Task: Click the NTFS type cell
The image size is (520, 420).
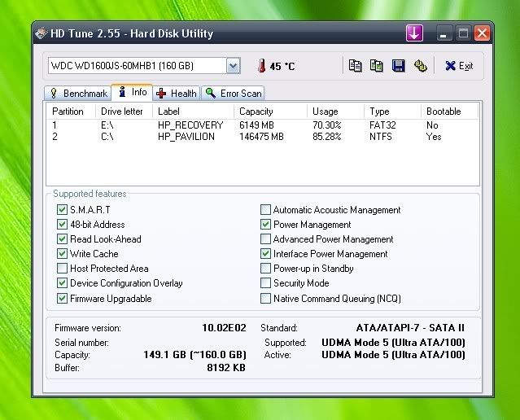Action: [x=380, y=137]
